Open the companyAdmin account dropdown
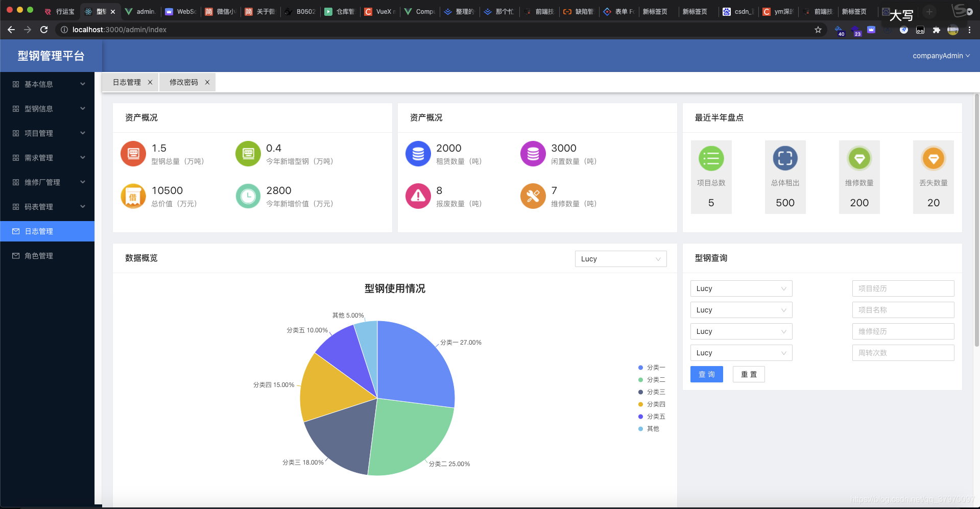This screenshot has height=509, width=980. coord(940,56)
